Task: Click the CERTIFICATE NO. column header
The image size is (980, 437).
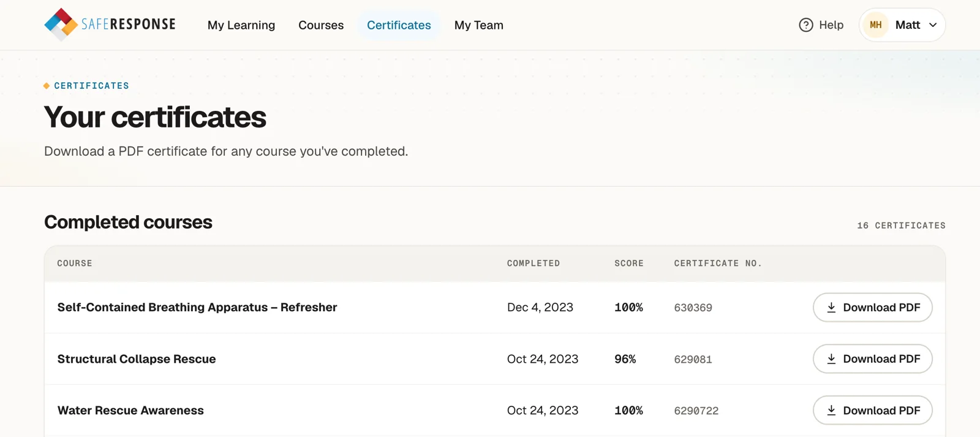Action: [718, 264]
